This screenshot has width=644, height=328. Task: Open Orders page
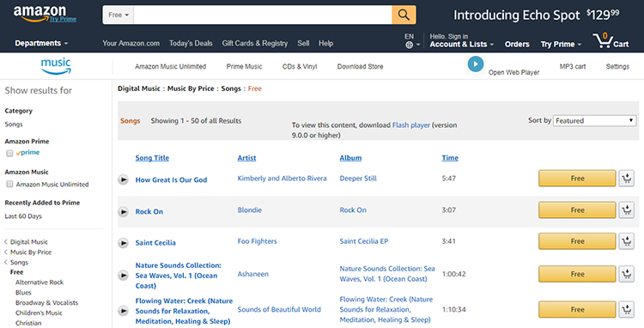click(517, 45)
